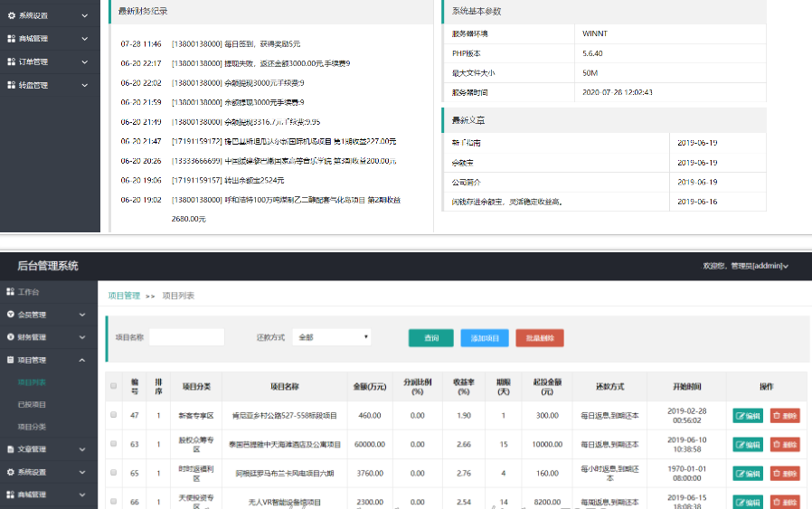Screen dimensions: 812x509
Task: Toggle the select-all checkbox in table header
Action: (113, 386)
